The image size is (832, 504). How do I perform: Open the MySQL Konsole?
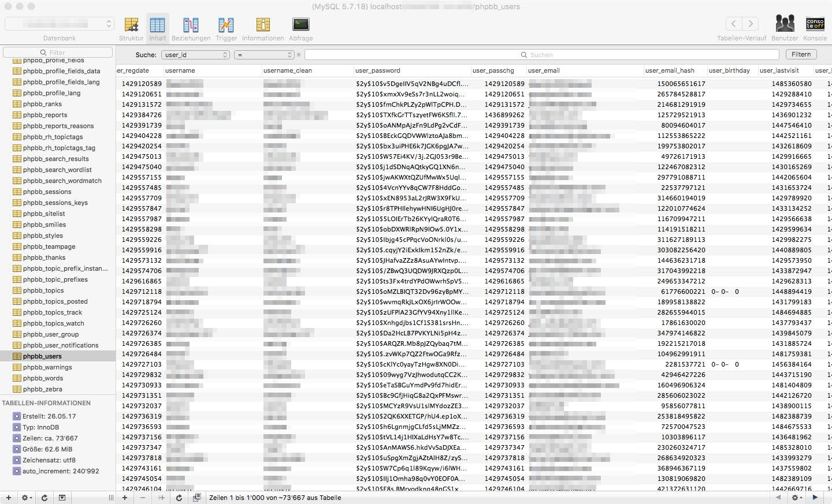[x=815, y=26]
